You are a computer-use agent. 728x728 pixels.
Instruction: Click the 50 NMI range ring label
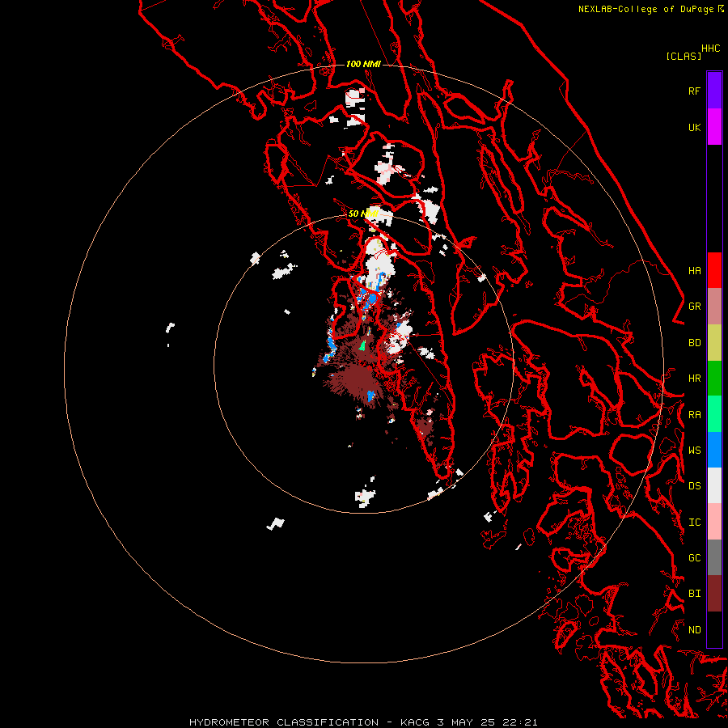tap(363, 214)
